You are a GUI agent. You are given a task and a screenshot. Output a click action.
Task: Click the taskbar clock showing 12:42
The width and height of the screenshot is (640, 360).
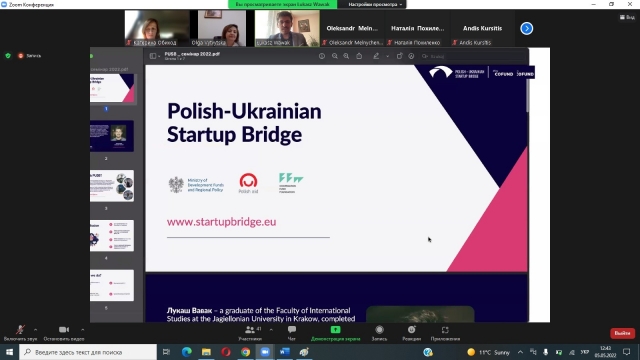605,352
